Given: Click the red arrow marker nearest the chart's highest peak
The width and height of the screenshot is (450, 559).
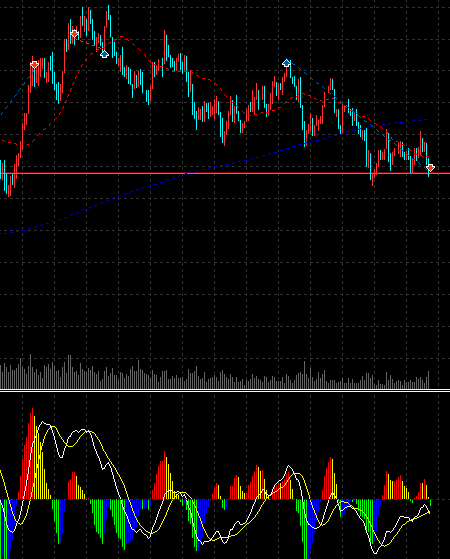Looking at the screenshot, I should click(x=74, y=34).
